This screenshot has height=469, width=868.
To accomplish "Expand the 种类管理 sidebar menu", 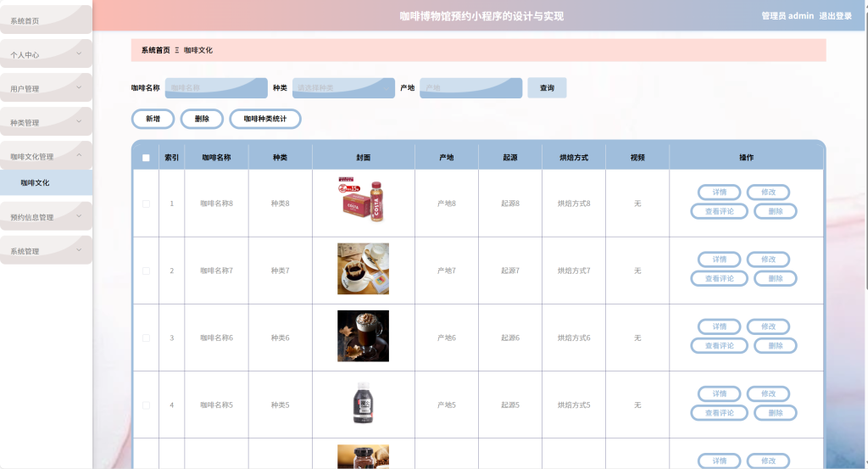I will (x=46, y=122).
